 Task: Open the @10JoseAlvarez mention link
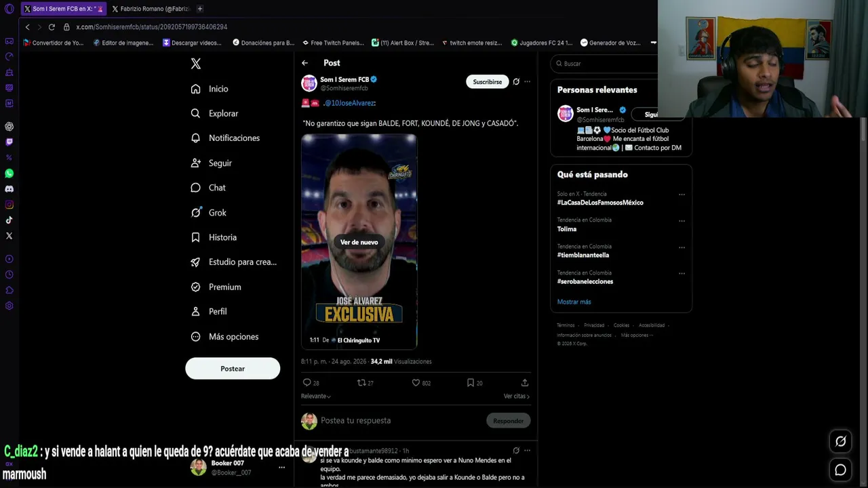click(x=349, y=103)
